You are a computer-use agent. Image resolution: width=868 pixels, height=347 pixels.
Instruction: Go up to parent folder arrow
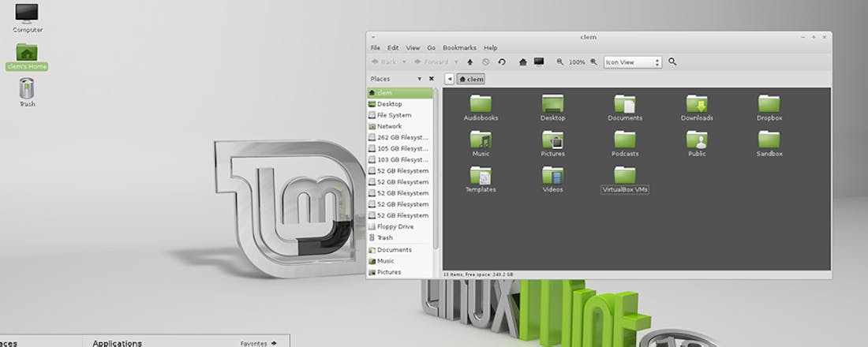470,62
